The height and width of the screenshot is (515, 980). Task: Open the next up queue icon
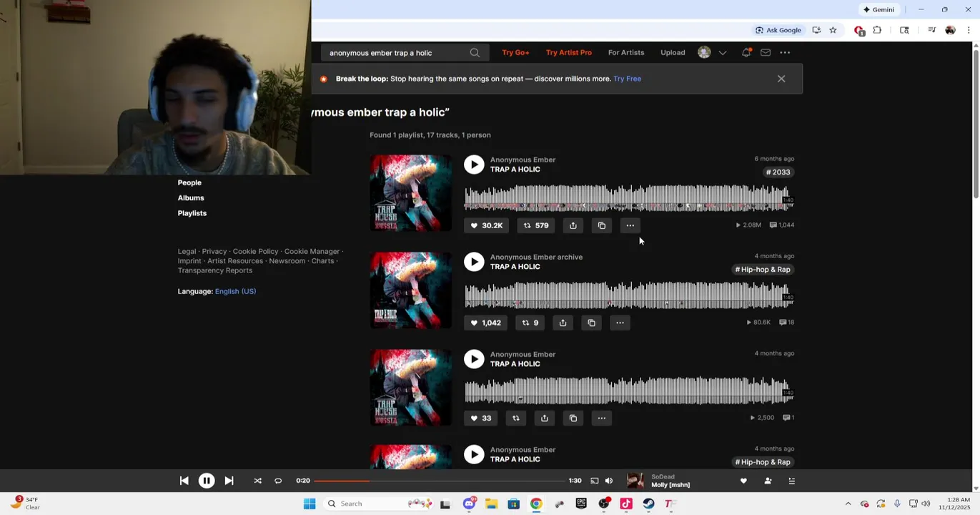click(x=791, y=481)
